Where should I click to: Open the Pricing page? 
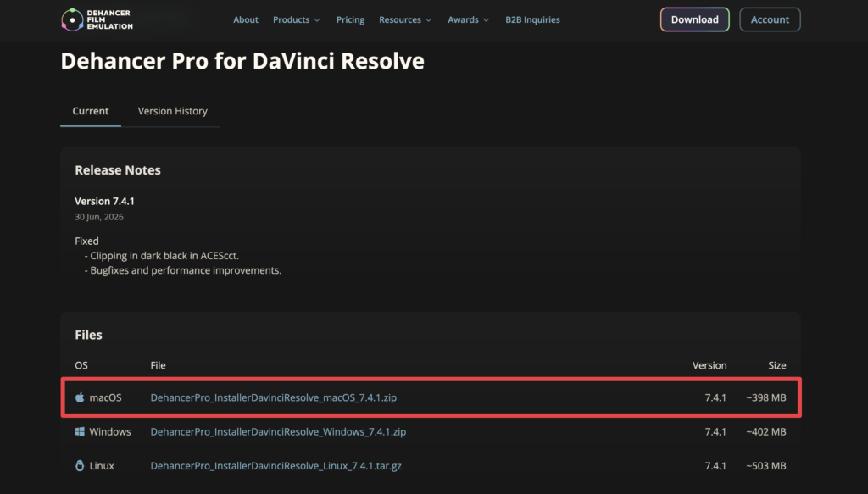pos(350,20)
